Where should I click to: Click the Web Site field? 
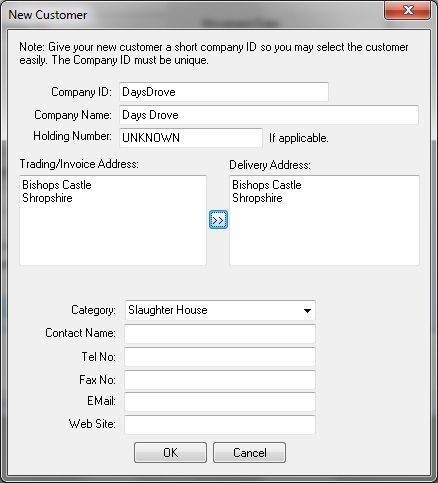(220, 425)
